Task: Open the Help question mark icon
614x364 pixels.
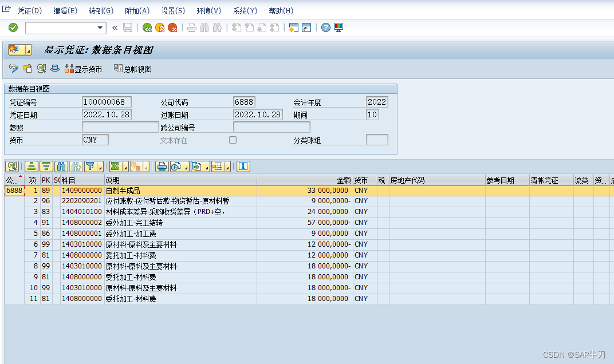Action: pyautogui.click(x=325, y=27)
